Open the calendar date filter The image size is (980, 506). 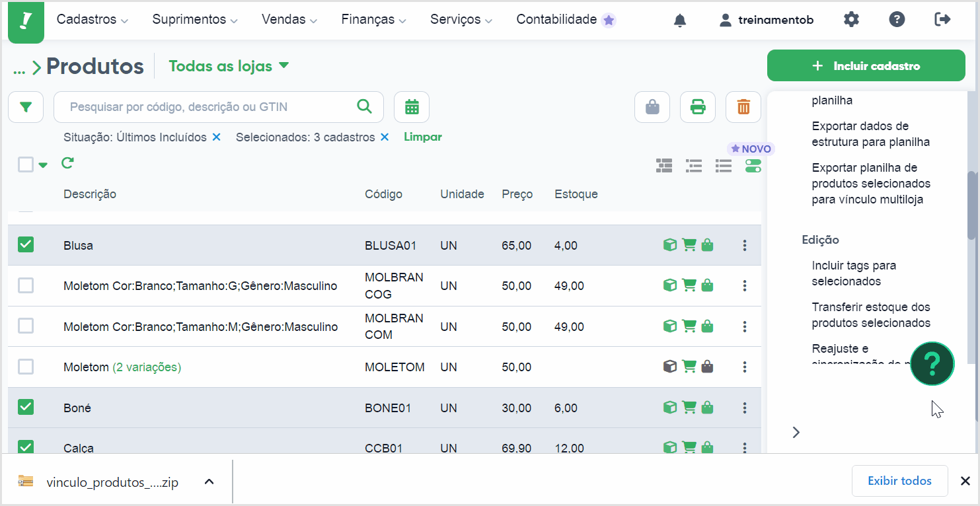pyautogui.click(x=412, y=107)
